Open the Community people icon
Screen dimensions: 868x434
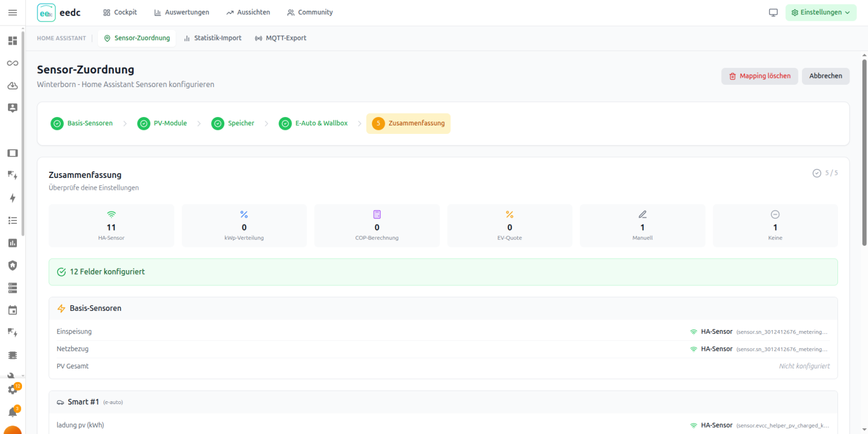(290, 12)
